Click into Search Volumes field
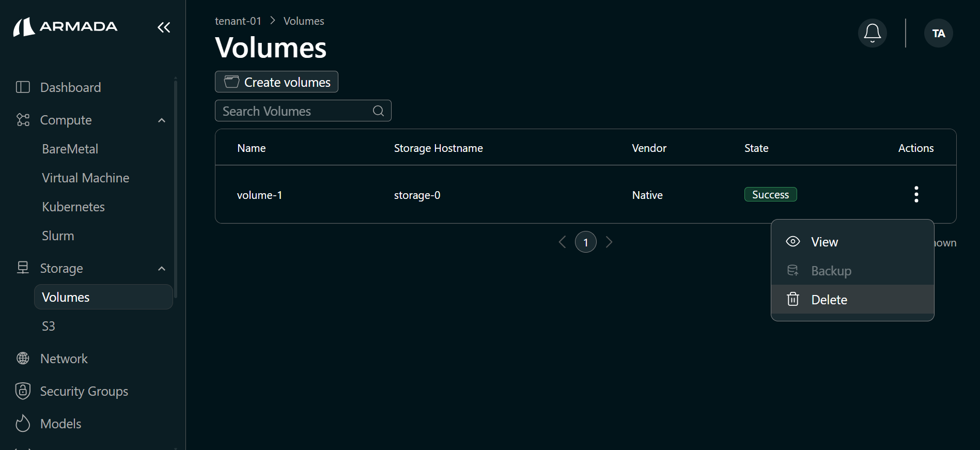The height and width of the screenshot is (450, 980). click(x=303, y=111)
